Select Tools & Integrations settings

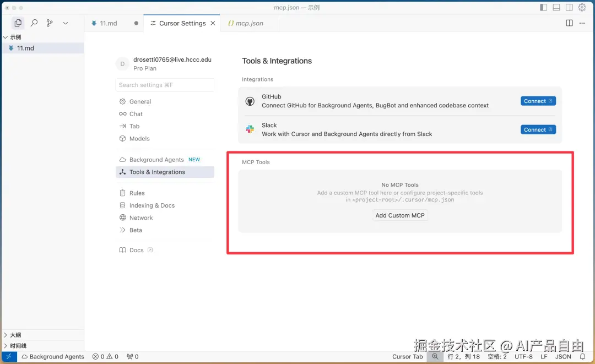coord(165,172)
